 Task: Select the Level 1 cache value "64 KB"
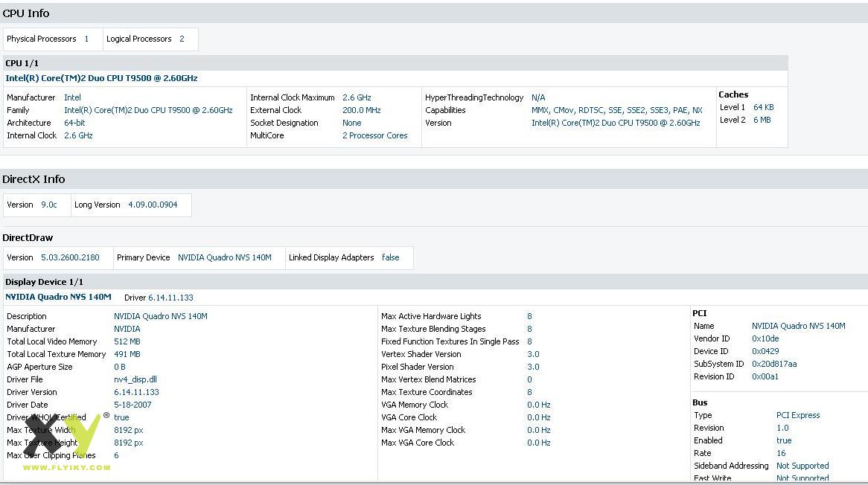[x=763, y=107]
